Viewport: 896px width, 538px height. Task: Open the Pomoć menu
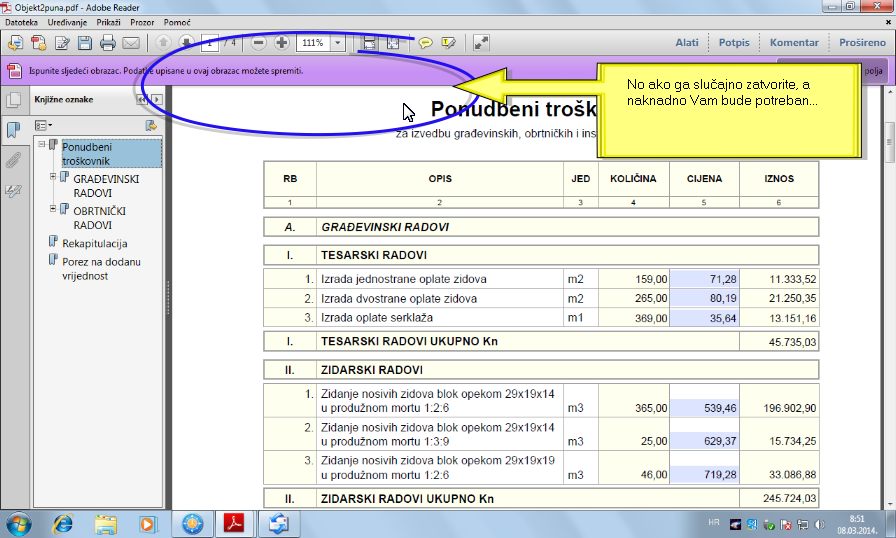177,22
